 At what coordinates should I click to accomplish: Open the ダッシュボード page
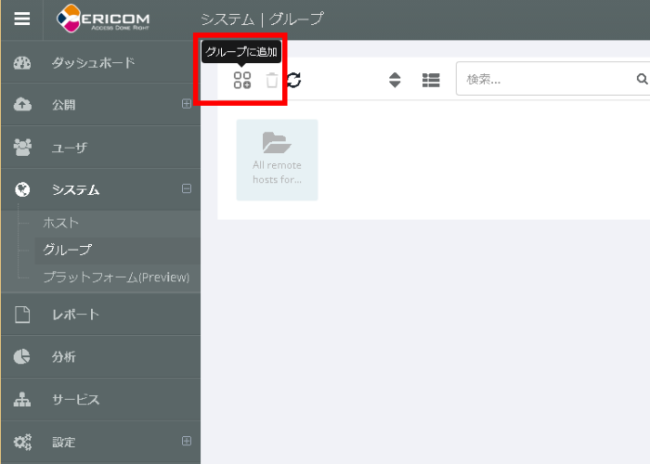tap(92, 63)
